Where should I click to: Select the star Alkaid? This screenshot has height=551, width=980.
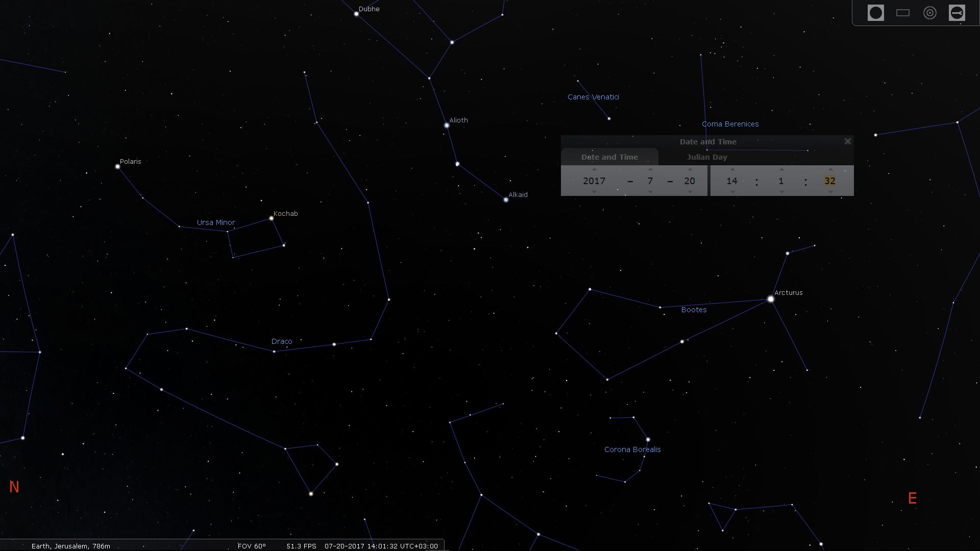pos(506,199)
